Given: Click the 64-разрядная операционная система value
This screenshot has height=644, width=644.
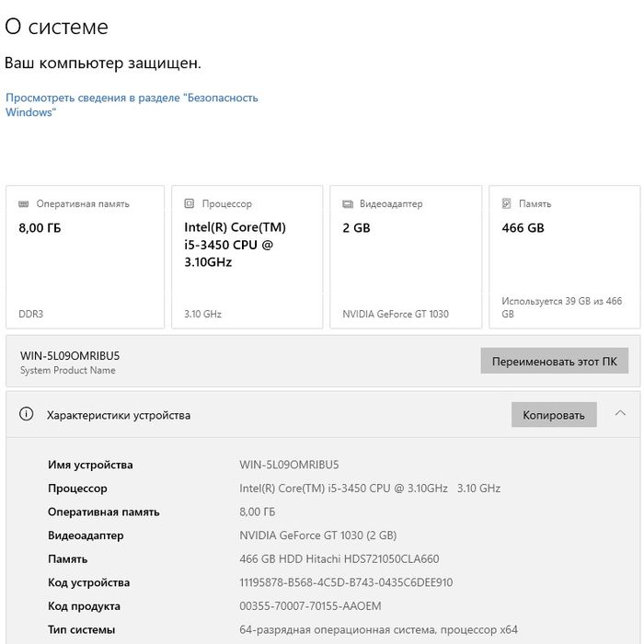Looking at the screenshot, I should 378,629.
